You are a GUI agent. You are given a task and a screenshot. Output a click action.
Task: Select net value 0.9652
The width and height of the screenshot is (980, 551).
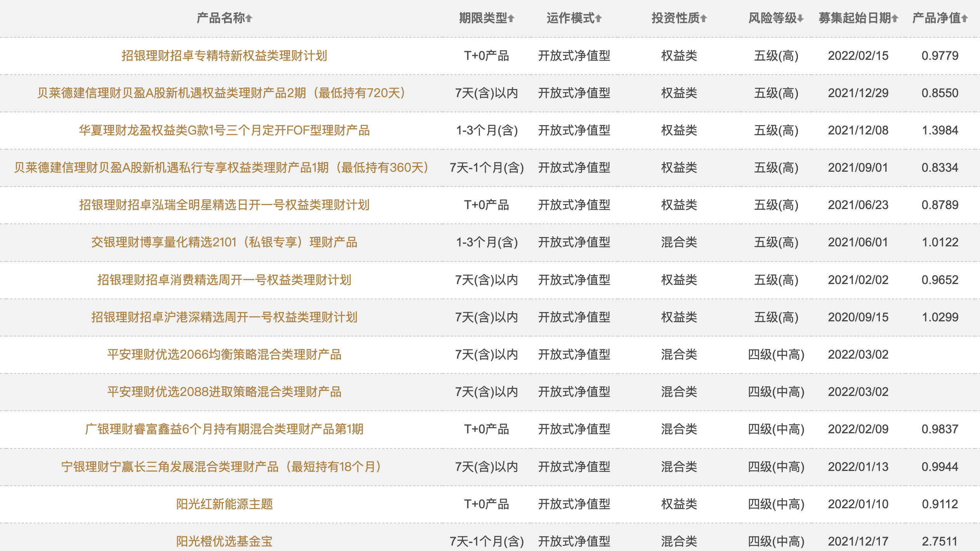(x=940, y=280)
